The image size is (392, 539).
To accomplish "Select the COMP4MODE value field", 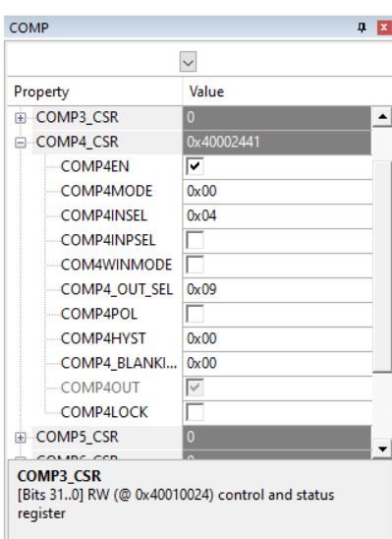I will (x=277, y=191).
